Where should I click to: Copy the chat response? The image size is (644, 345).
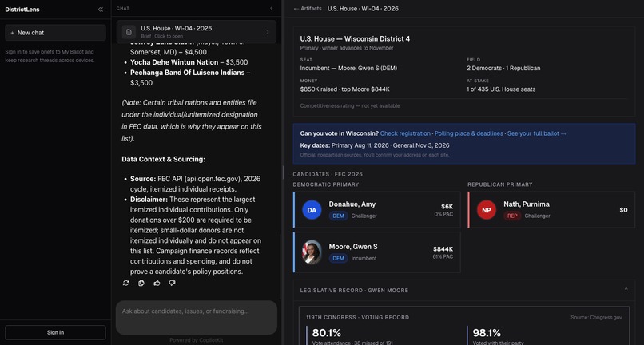pyautogui.click(x=141, y=283)
